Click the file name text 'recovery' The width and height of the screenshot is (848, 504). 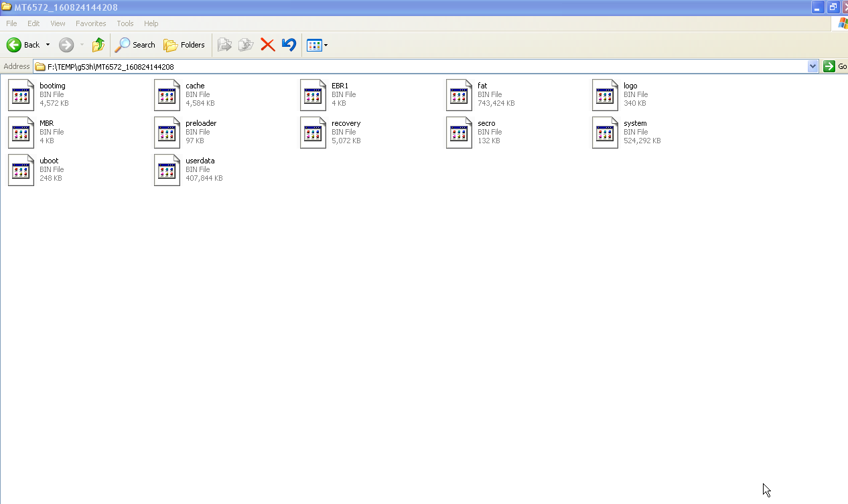pos(346,123)
